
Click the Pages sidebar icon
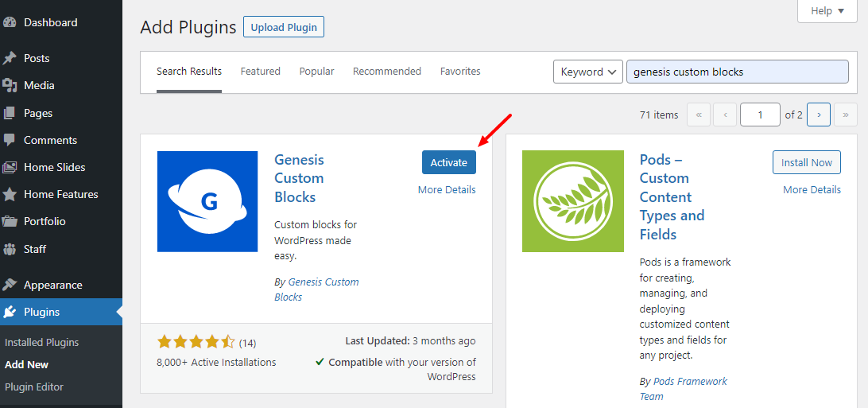click(10, 113)
